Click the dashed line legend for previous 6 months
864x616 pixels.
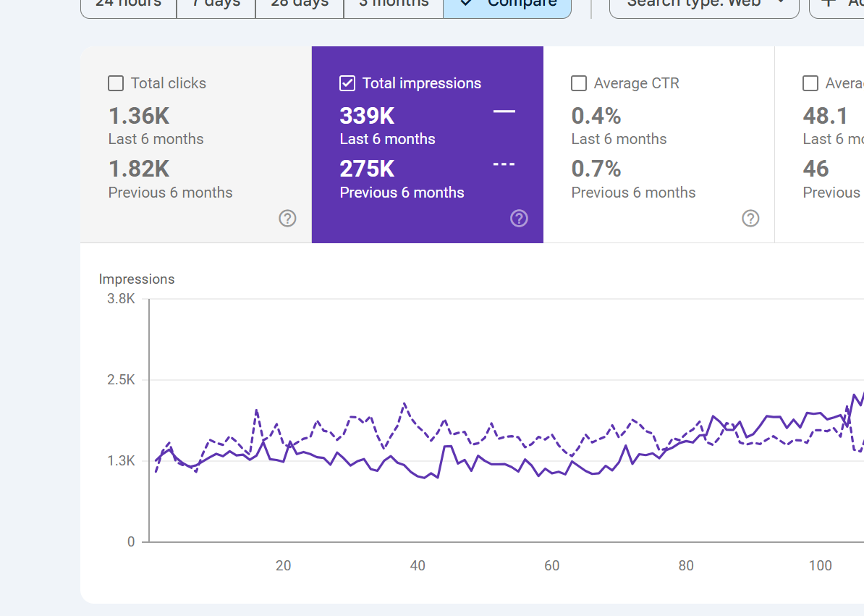pyautogui.click(x=504, y=164)
